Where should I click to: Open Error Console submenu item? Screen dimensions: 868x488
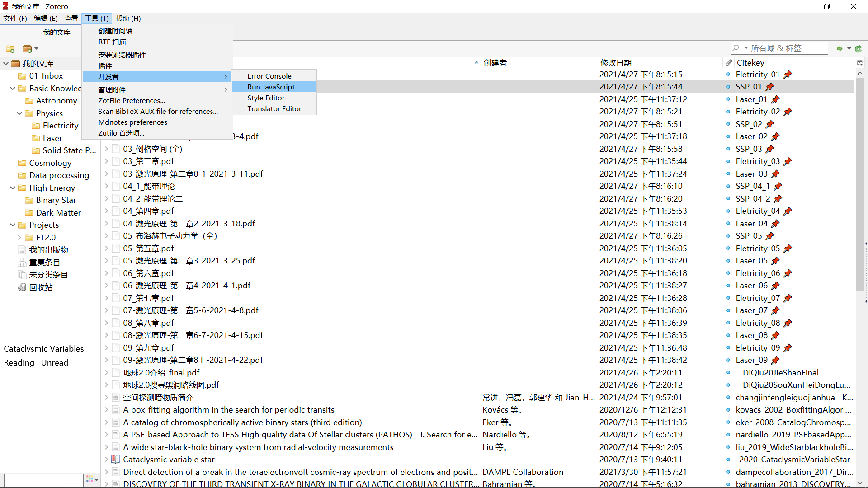click(x=269, y=76)
